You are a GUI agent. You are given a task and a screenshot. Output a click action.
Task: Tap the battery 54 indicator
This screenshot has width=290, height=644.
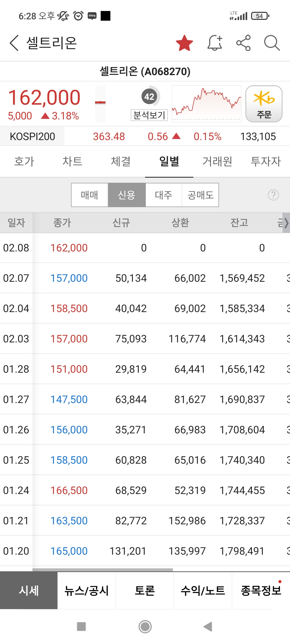pyautogui.click(x=260, y=16)
